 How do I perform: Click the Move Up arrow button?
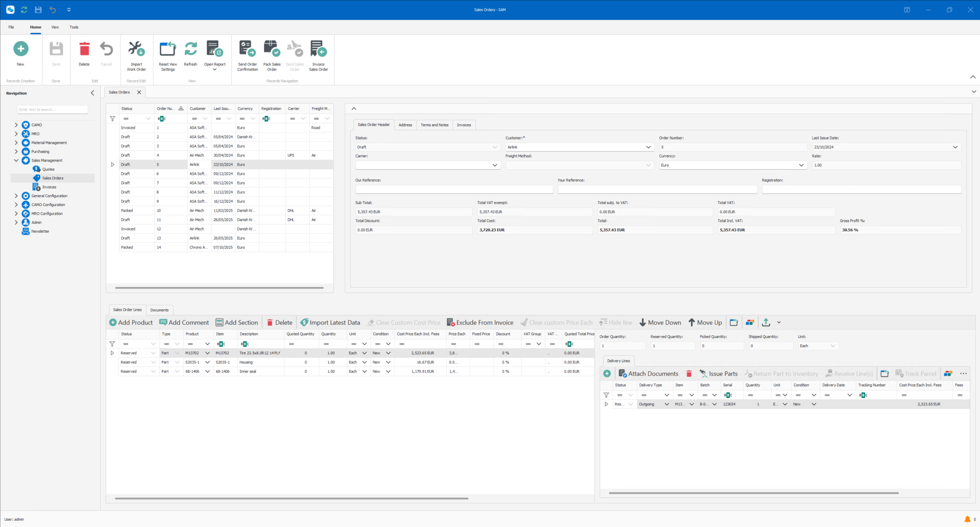tap(705, 323)
